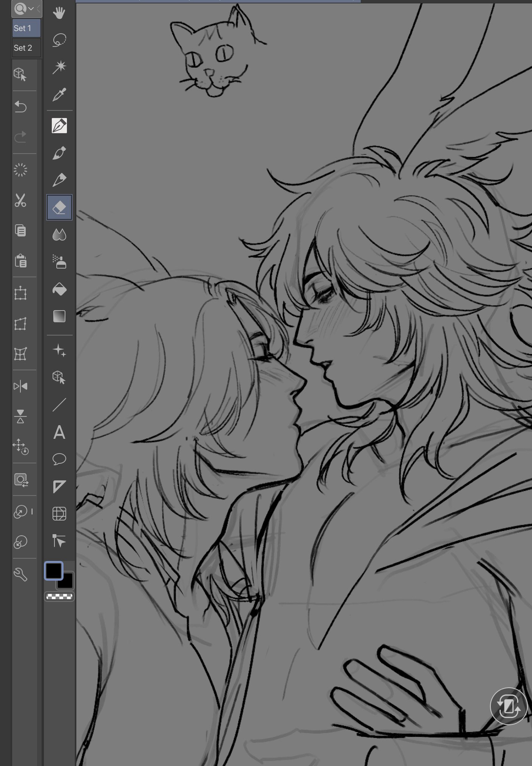
Task: Pick the speech Balloon tool
Action: pyautogui.click(x=59, y=459)
